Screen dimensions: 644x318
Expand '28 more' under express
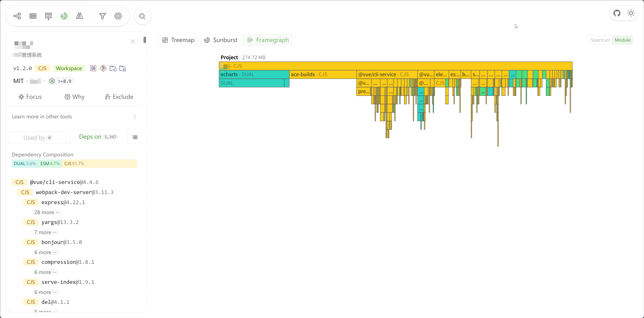[46, 212]
